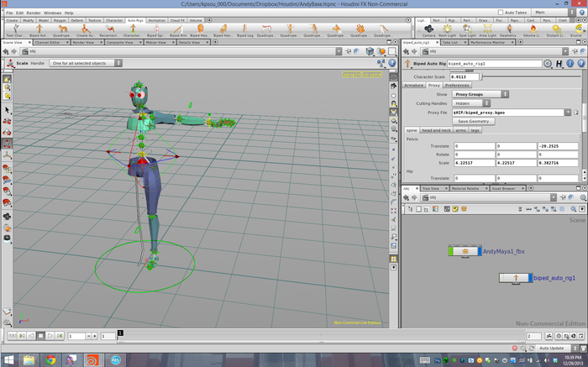588x367 pixels.
Task: Click the magnifier find icon in network toolbar
Action: (574, 209)
